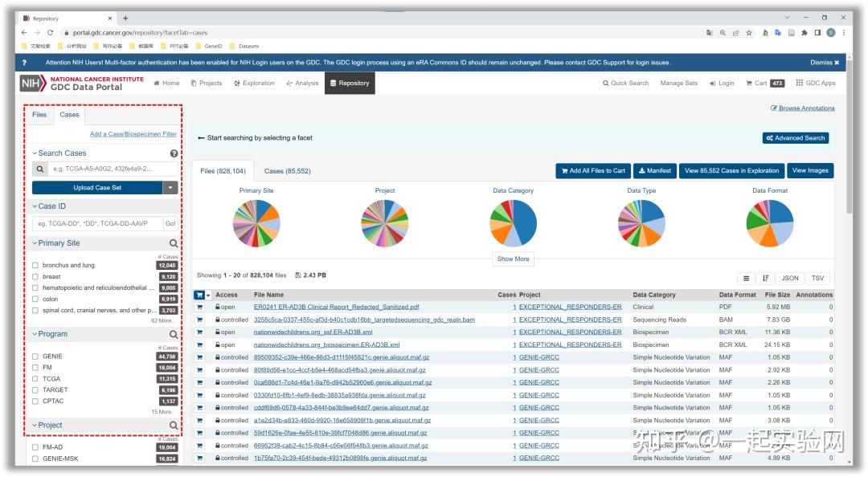Check spinal cord, cranial nerves primary site
Viewport: 868px width, 477px height.
(35, 311)
